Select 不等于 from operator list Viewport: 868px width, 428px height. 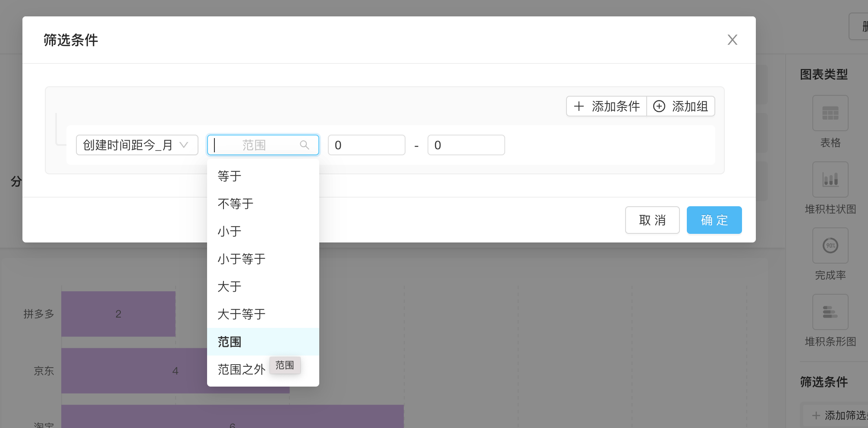[263, 204]
